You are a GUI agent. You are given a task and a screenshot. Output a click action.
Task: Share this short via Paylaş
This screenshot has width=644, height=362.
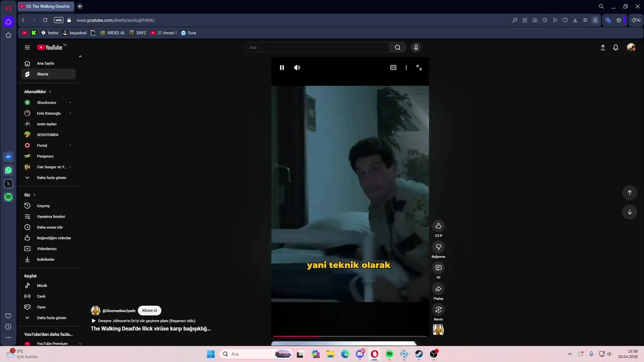(438, 289)
